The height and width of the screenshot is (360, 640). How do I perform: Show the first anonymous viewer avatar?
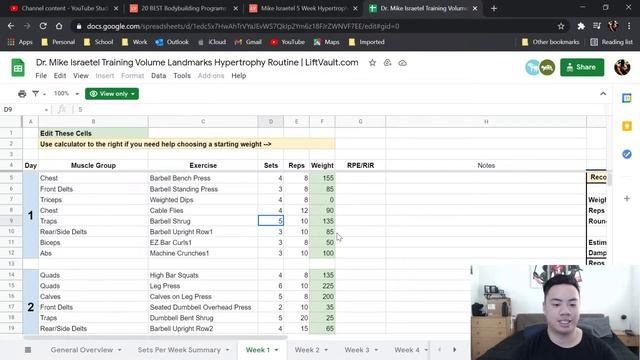(532, 67)
